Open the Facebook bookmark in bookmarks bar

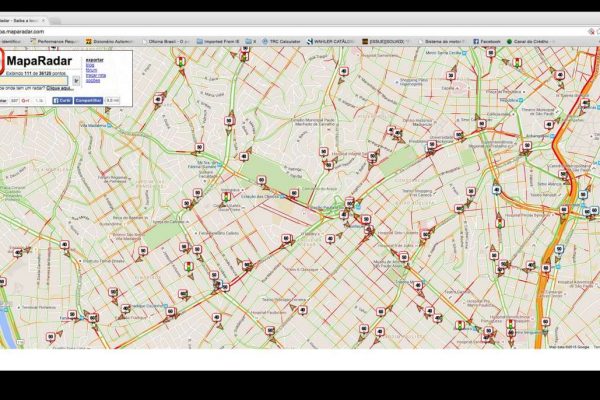(486, 41)
